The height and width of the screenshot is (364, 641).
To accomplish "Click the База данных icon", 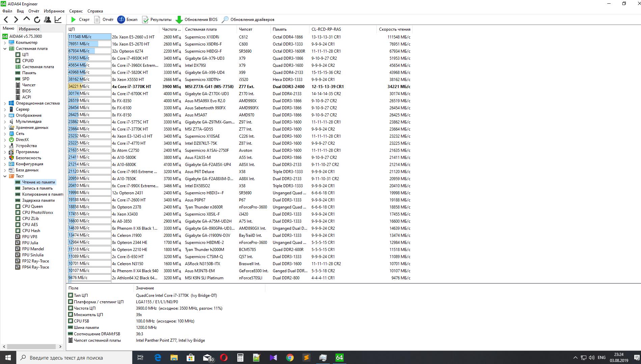I will pyautogui.click(x=11, y=170).
